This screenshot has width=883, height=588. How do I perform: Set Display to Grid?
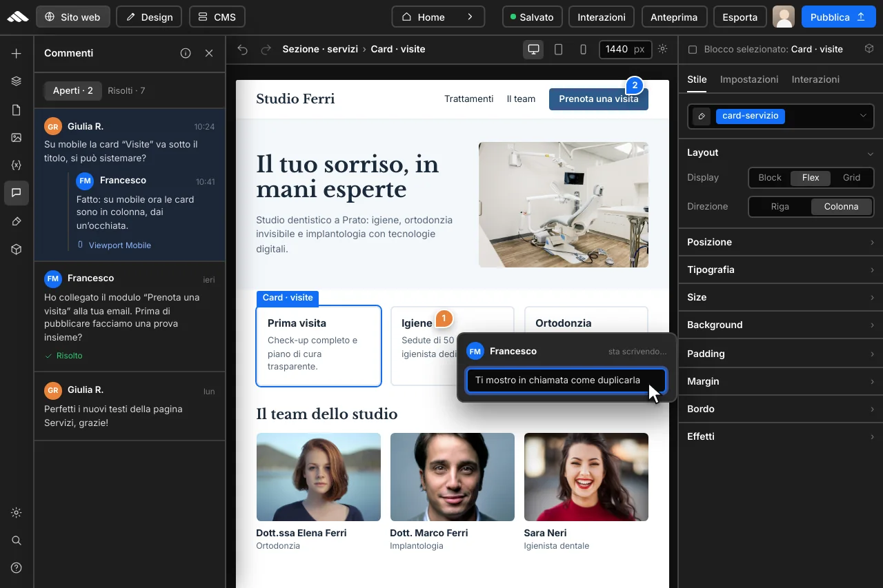[852, 178]
